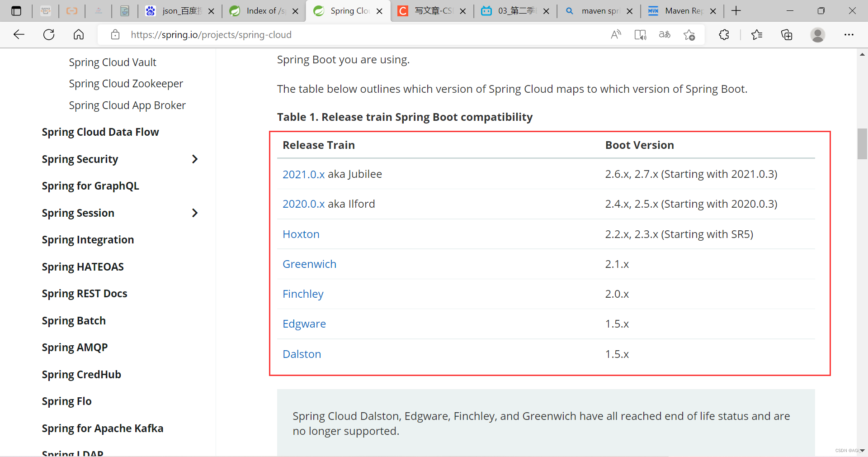The height and width of the screenshot is (457, 868).
Task: Click inside the address bar
Action: (x=316, y=34)
